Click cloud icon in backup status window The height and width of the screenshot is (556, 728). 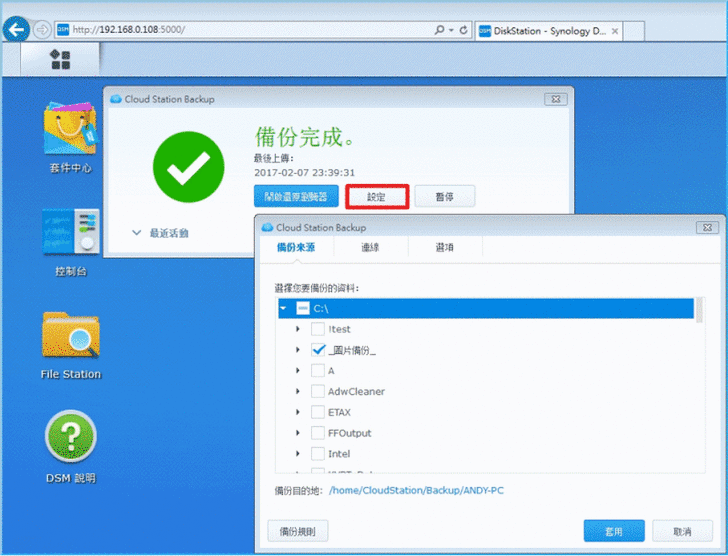click(116, 99)
